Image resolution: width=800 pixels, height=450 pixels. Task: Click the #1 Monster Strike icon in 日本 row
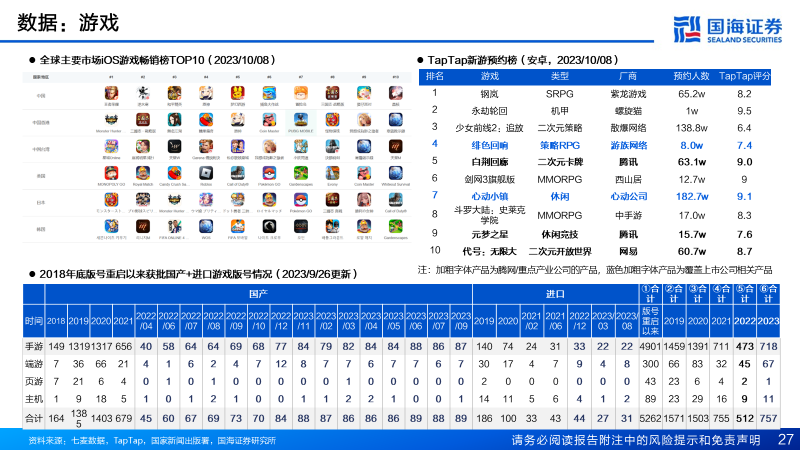pyautogui.click(x=111, y=200)
